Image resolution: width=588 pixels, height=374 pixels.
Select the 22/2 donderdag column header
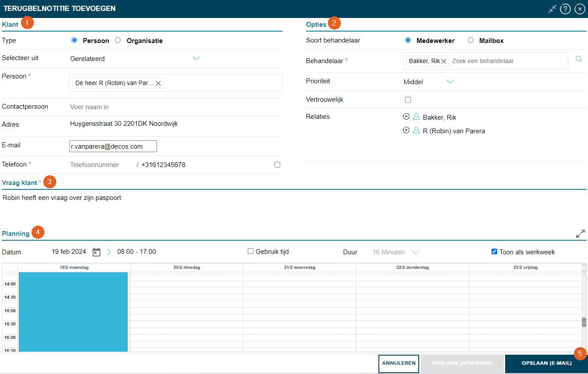pos(413,267)
